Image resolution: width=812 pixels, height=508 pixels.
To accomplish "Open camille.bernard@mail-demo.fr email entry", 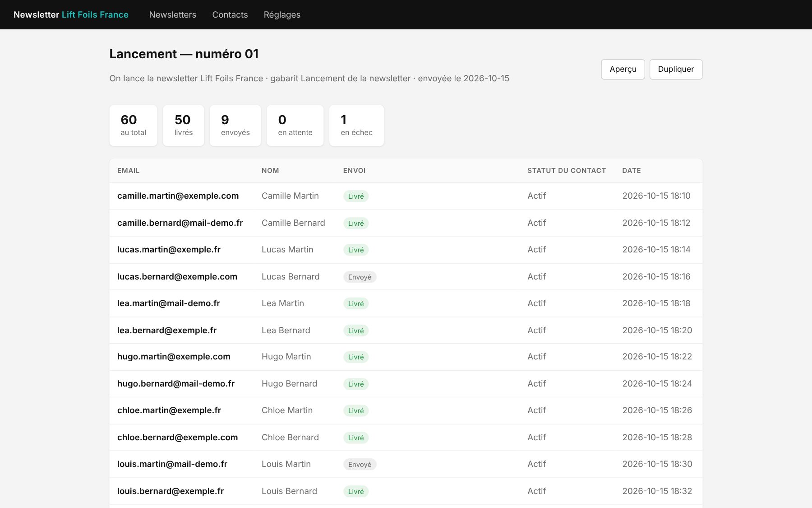I will [x=180, y=223].
